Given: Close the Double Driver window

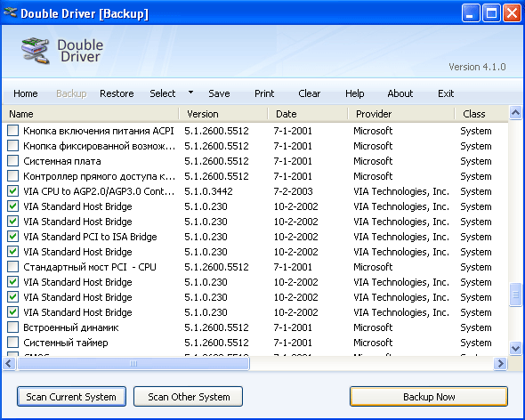Looking at the screenshot, I should [x=512, y=13].
